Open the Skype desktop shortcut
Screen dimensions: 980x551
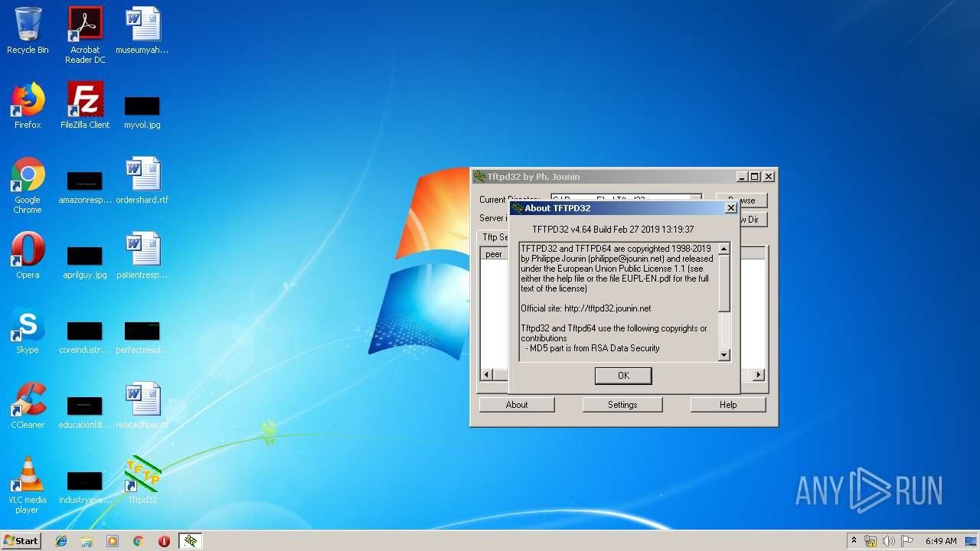click(x=28, y=331)
